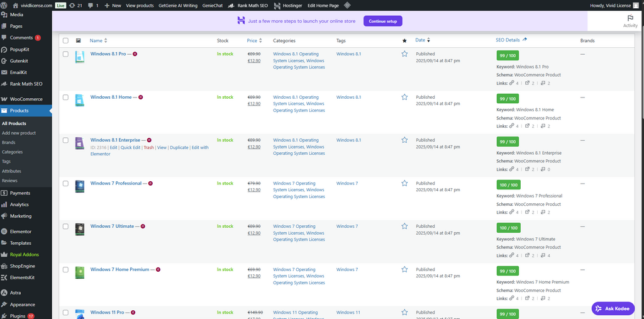Open ShopEngine in the sidebar
Image resolution: width=644 pixels, height=319 pixels.
(x=22, y=266)
